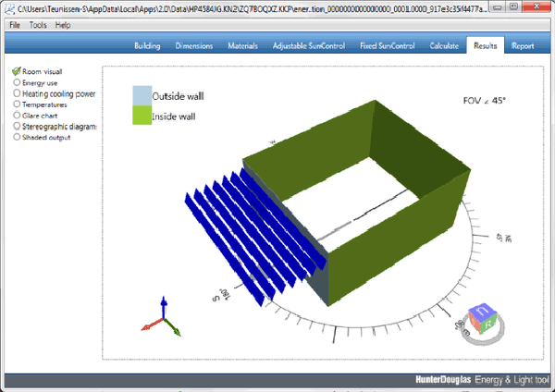Image resolution: width=555 pixels, height=392 pixels.
Task: Select the Room visual option
Action: [17, 71]
